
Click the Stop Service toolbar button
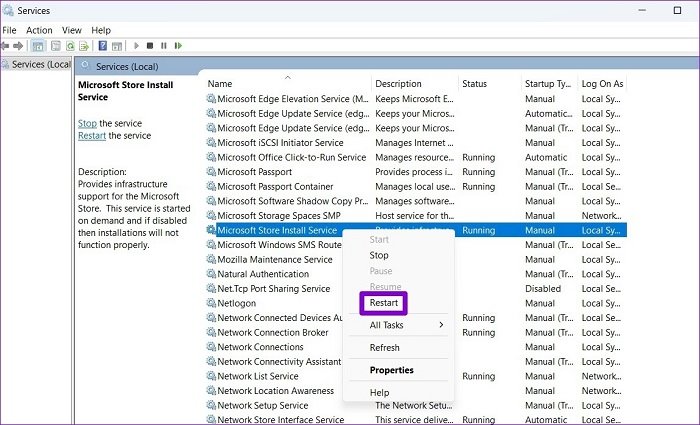point(150,46)
